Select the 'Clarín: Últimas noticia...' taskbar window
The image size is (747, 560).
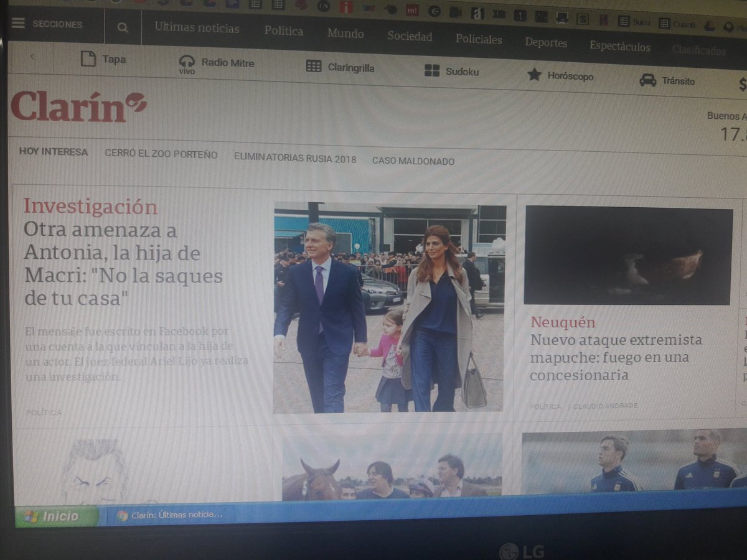click(x=168, y=515)
